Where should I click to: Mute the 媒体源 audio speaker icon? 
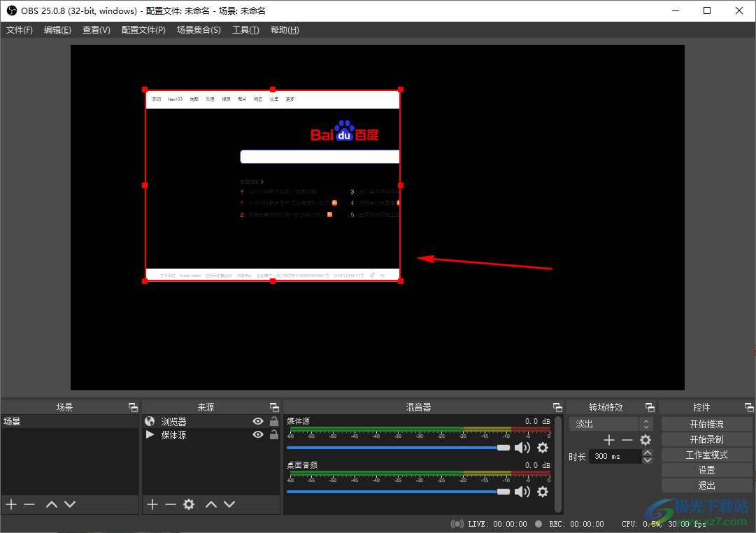522,448
